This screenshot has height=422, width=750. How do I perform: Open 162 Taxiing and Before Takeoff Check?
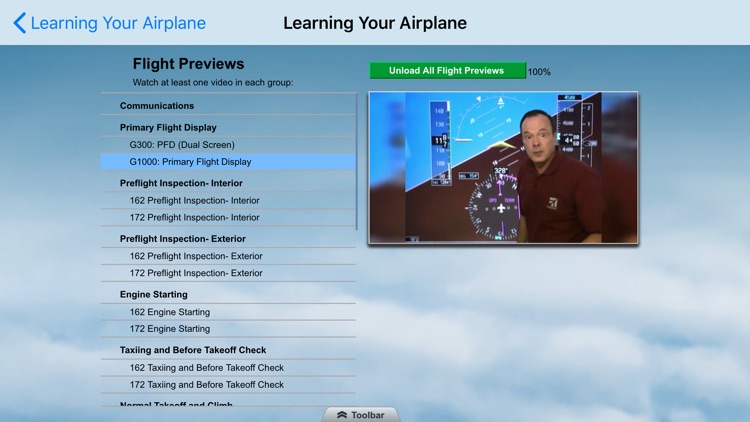[229, 367]
